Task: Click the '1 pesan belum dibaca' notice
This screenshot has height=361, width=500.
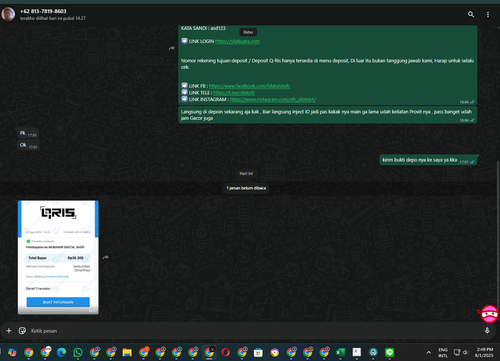Action: 246,188
